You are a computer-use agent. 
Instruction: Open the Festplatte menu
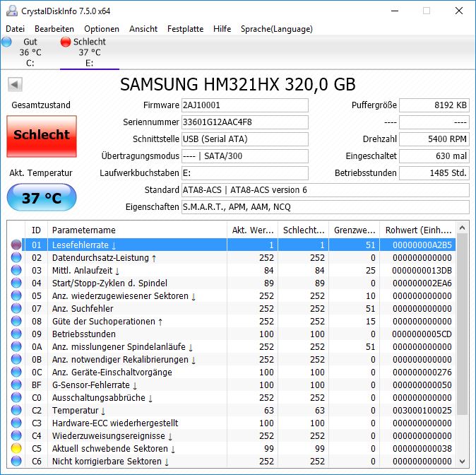tap(186, 29)
